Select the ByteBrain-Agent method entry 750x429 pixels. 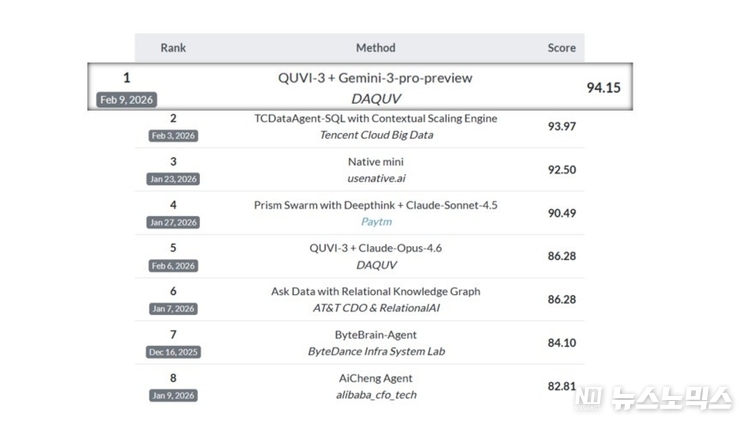(x=375, y=335)
